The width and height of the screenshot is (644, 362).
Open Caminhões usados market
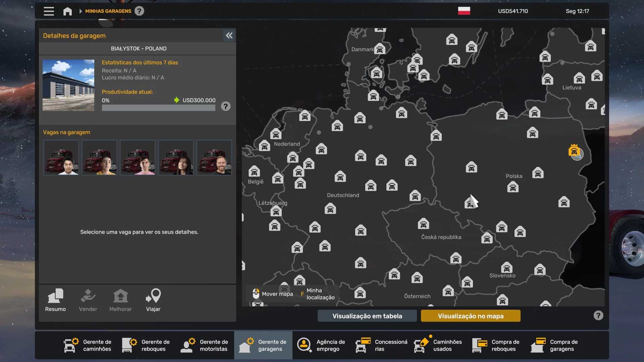438,345
